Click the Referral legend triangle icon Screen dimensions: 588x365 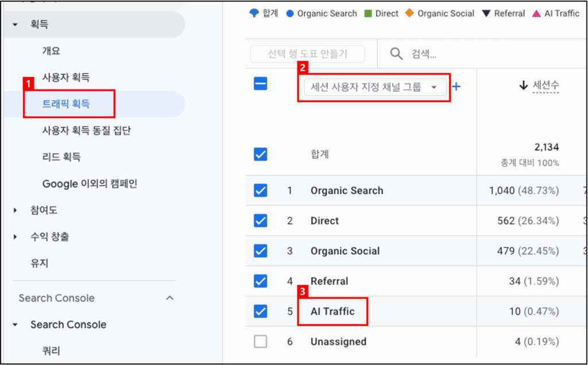(x=486, y=13)
